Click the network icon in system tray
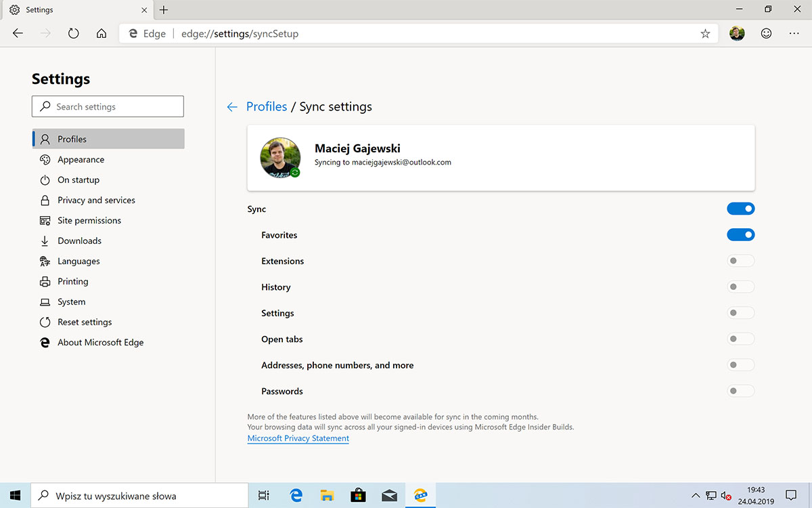812x508 pixels. [711, 496]
